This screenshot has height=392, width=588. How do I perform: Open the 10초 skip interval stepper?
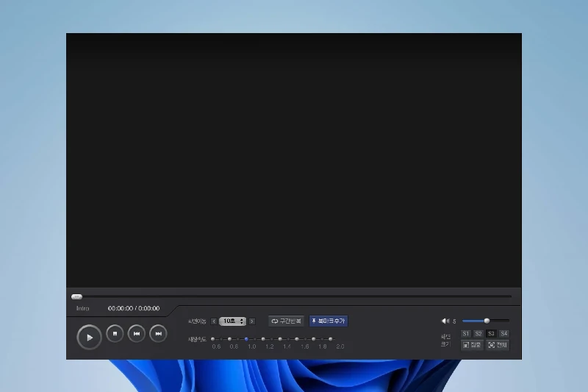(233, 321)
